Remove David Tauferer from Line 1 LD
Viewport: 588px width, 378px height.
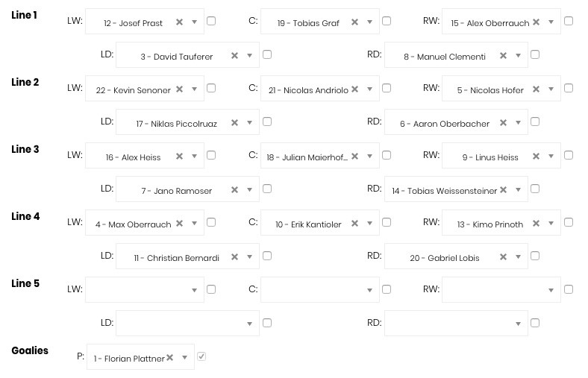[234, 56]
